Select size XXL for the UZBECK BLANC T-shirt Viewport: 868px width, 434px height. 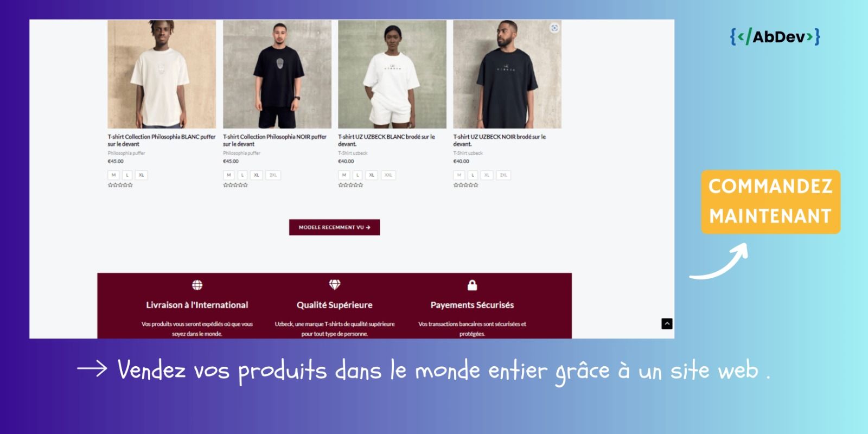388,175
